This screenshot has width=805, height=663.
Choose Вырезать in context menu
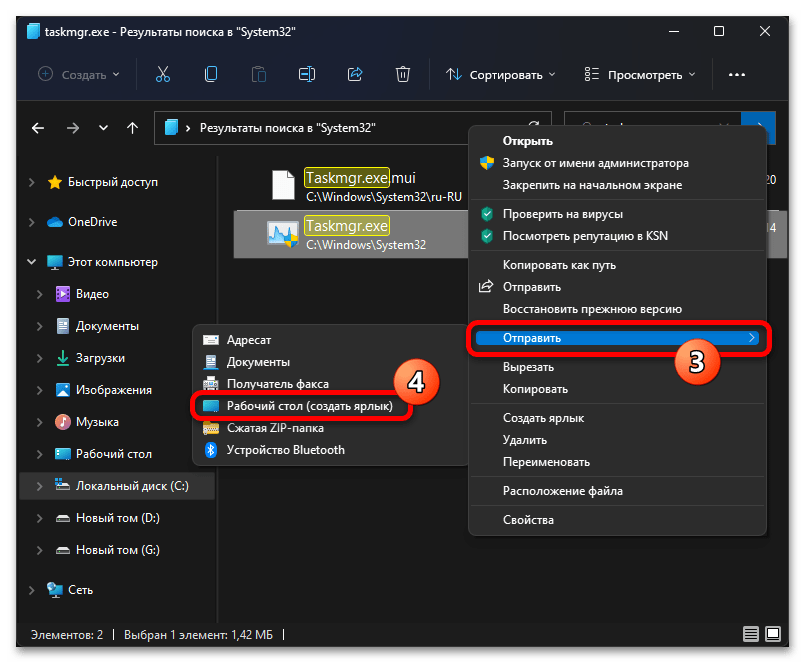(x=618, y=367)
